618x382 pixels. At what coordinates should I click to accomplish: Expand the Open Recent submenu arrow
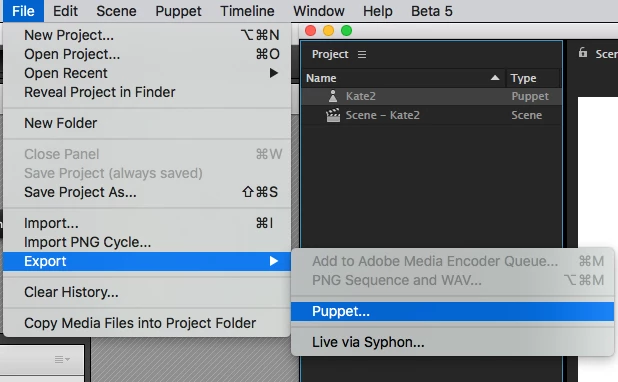tap(274, 73)
